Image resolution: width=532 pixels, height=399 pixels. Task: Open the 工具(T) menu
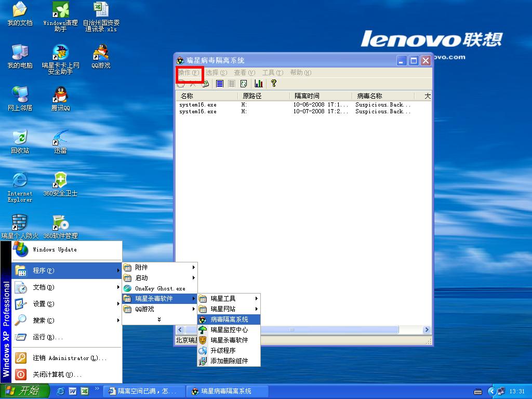click(x=272, y=73)
